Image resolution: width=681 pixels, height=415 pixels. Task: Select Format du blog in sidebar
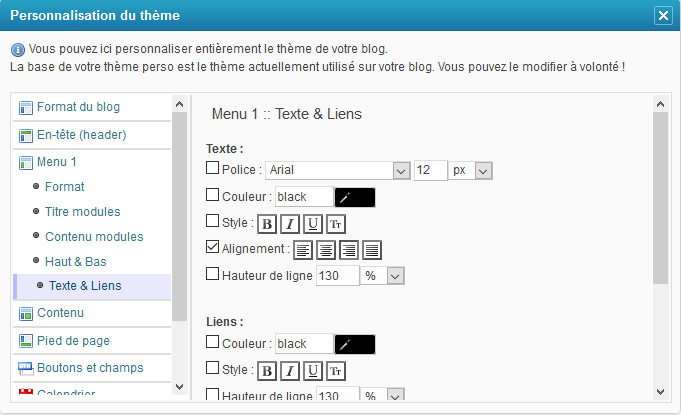click(78, 107)
